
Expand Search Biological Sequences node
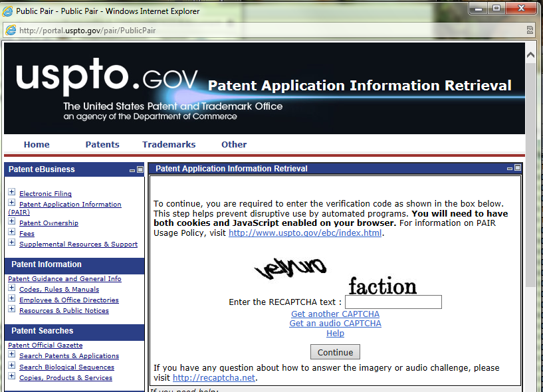[12, 365]
